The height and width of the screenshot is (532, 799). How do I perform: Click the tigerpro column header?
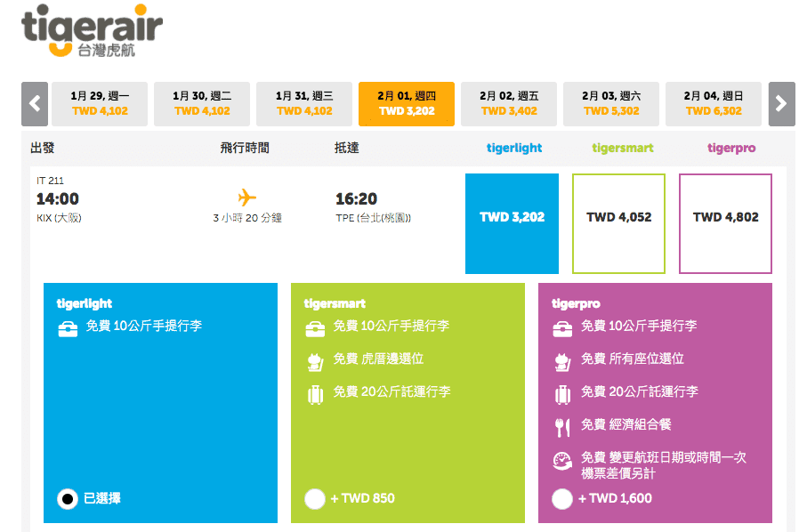point(731,149)
